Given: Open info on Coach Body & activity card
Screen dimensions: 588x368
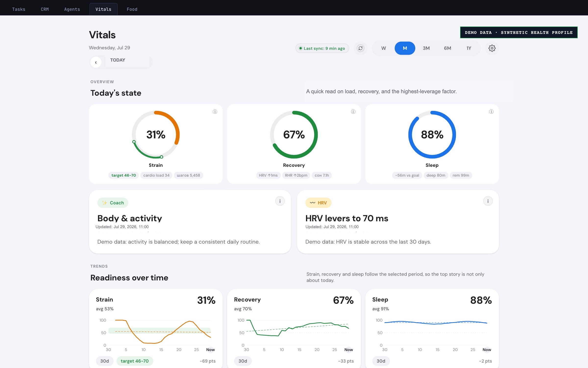Looking at the screenshot, I should tap(280, 201).
